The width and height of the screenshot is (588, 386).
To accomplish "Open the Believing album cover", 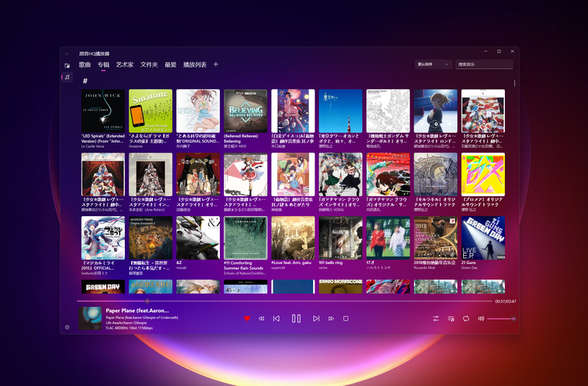I will click(x=245, y=111).
